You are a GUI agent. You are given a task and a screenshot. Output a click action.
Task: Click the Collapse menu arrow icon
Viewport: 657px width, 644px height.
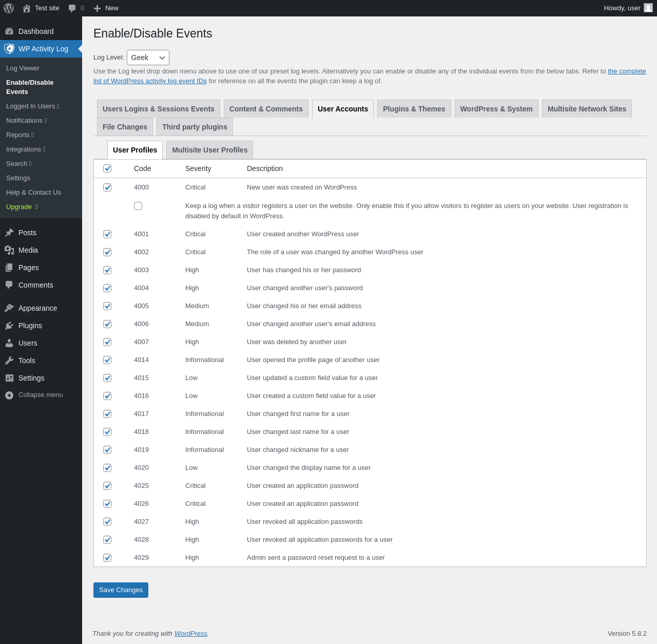tap(9, 395)
